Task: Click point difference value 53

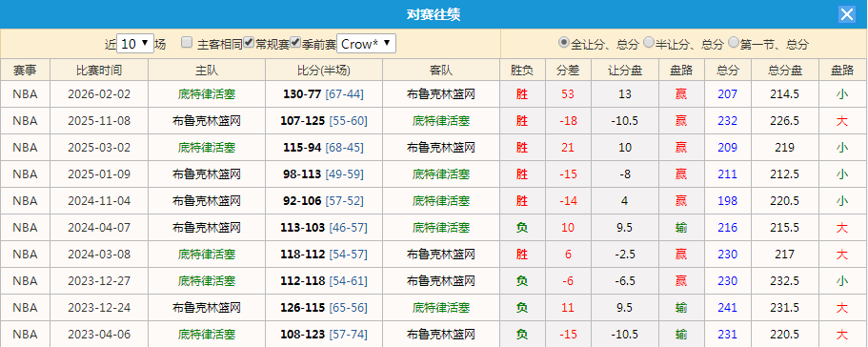Action: (568, 94)
